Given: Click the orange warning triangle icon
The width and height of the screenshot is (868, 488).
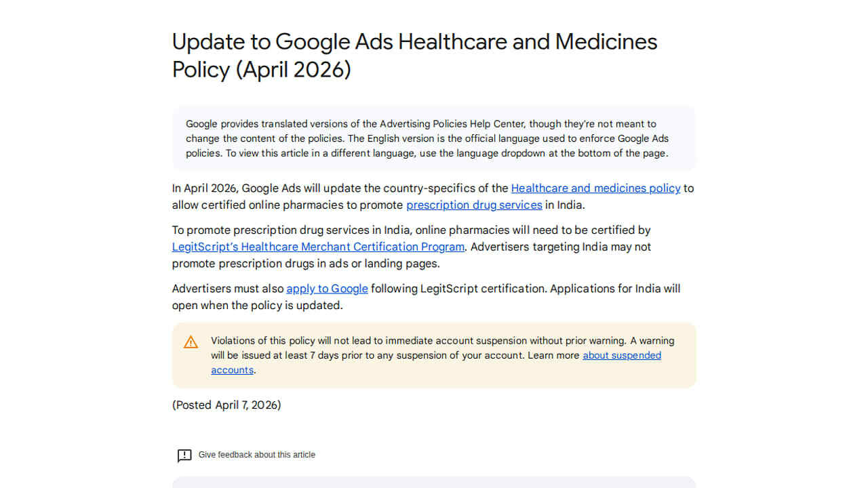Looking at the screenshot, I should tap(191, 342).
